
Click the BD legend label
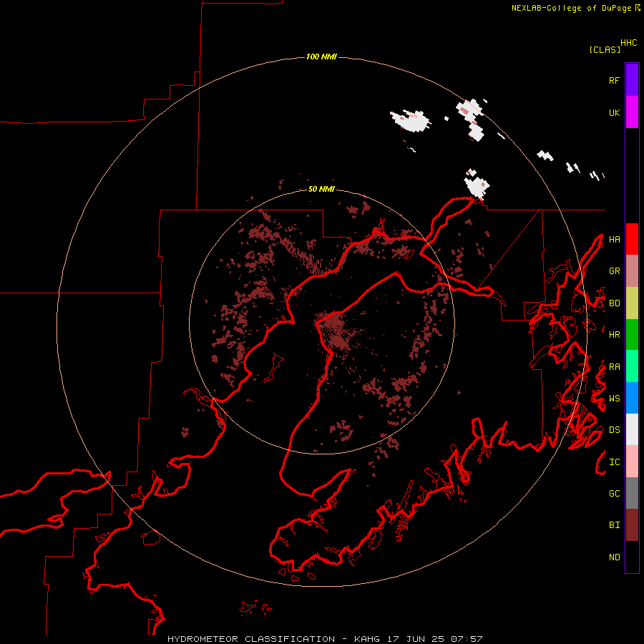click(614, 303)
